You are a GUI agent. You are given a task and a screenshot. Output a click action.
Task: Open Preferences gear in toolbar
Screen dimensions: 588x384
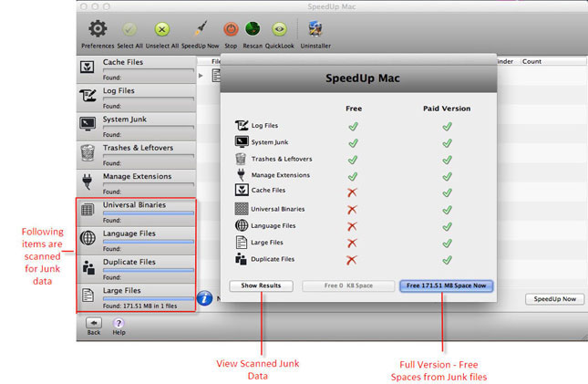(98, 29)
